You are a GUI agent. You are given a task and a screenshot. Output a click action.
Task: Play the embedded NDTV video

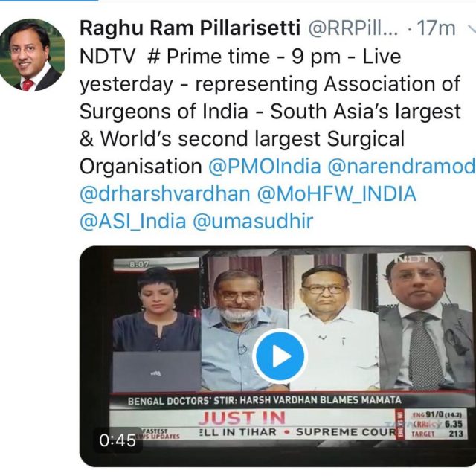pos(280,356)
